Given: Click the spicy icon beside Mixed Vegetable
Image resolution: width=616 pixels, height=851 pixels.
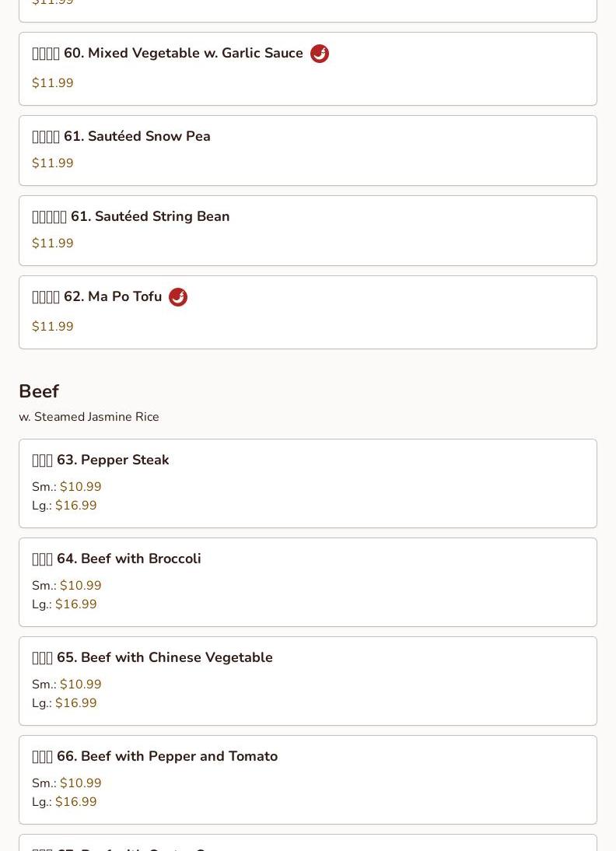Looking at the screenshot, I should (x=319, y=54).
